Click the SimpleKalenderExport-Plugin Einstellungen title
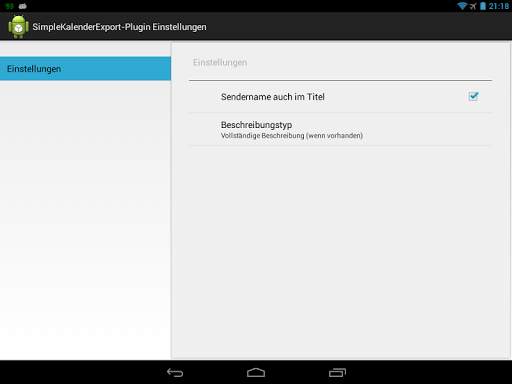The width and height of the screenshot is (512, 384). (x=119, y=27)
